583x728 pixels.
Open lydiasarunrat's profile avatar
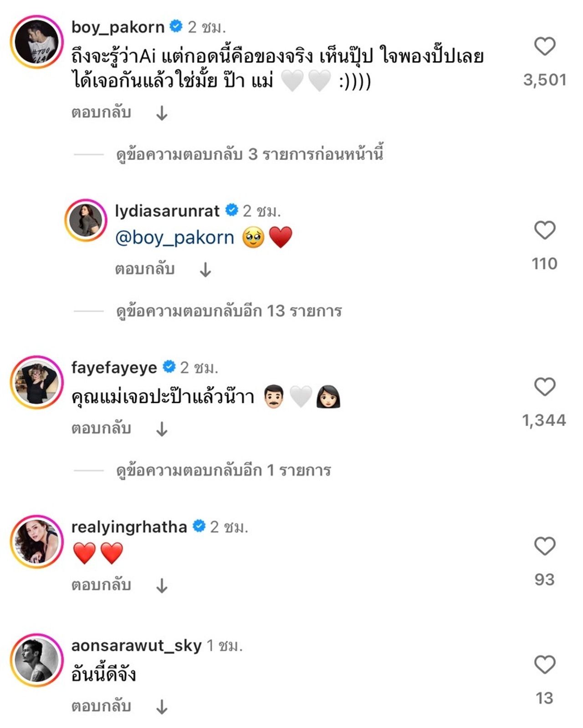tap(86, 220)
